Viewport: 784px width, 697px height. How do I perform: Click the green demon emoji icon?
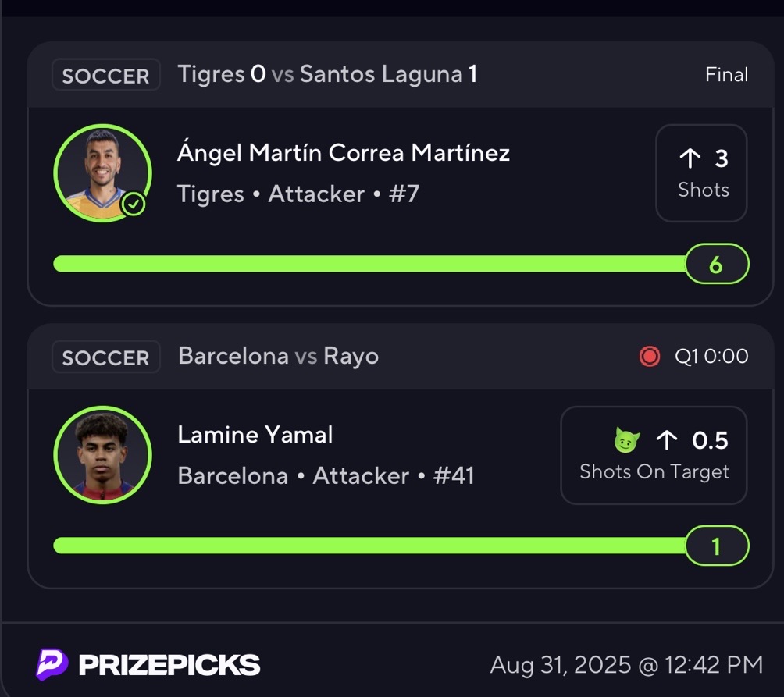[626, 441]
